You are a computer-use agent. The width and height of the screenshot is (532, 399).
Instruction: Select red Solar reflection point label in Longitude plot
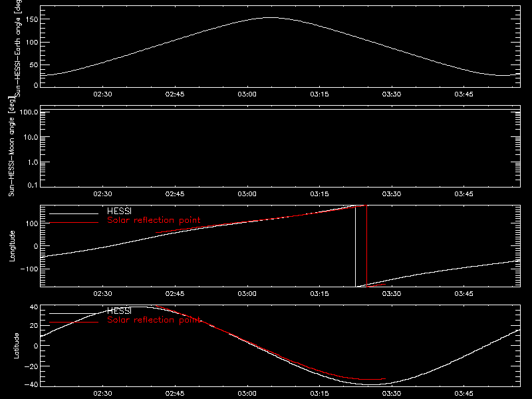point(154,220)
